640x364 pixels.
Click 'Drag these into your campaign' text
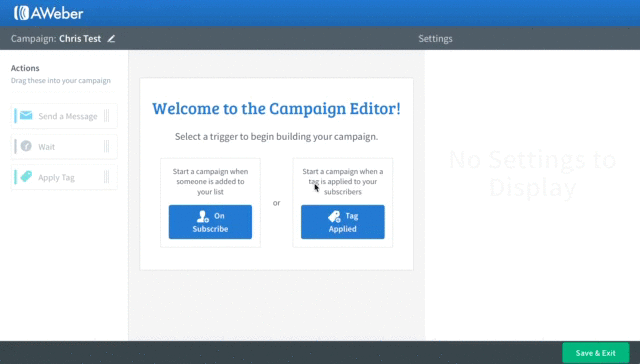coord(60,80)
